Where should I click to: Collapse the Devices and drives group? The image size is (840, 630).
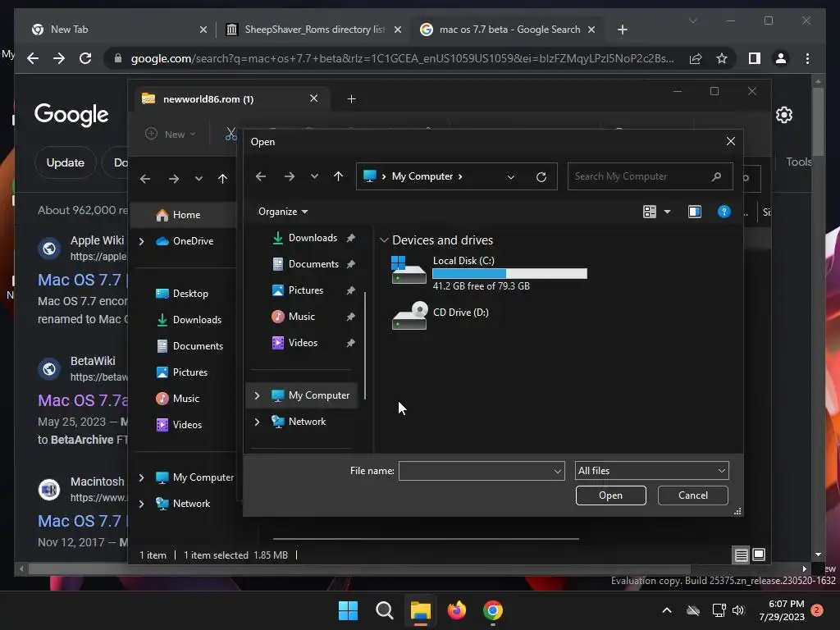tap(384, 240)
